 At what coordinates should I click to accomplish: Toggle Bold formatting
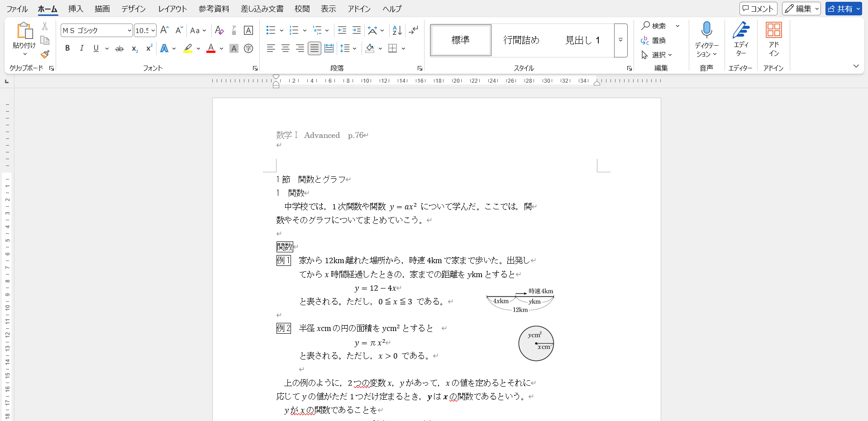pos(67,48)
